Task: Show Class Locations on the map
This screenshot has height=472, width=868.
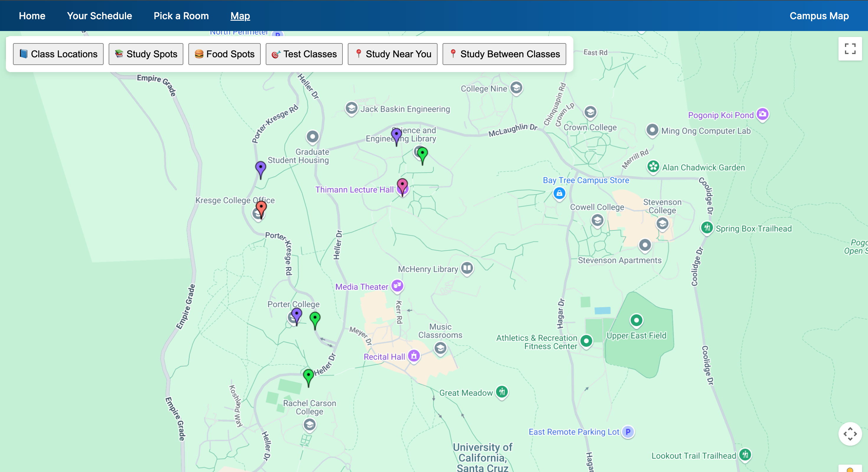Action: 58,54
